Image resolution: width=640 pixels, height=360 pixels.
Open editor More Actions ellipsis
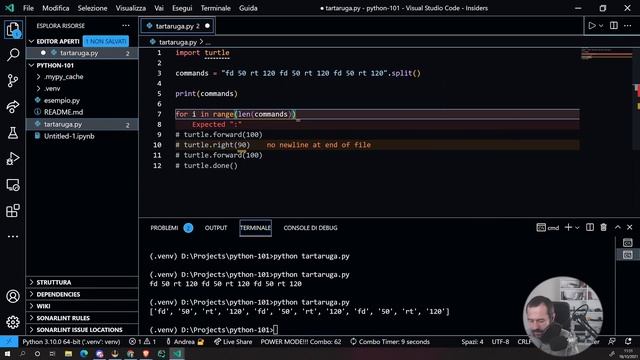tap(628, 26)
